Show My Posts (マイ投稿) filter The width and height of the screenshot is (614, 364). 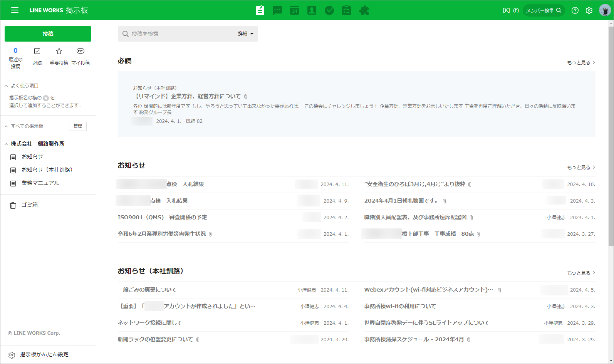[x=81, y=56]
